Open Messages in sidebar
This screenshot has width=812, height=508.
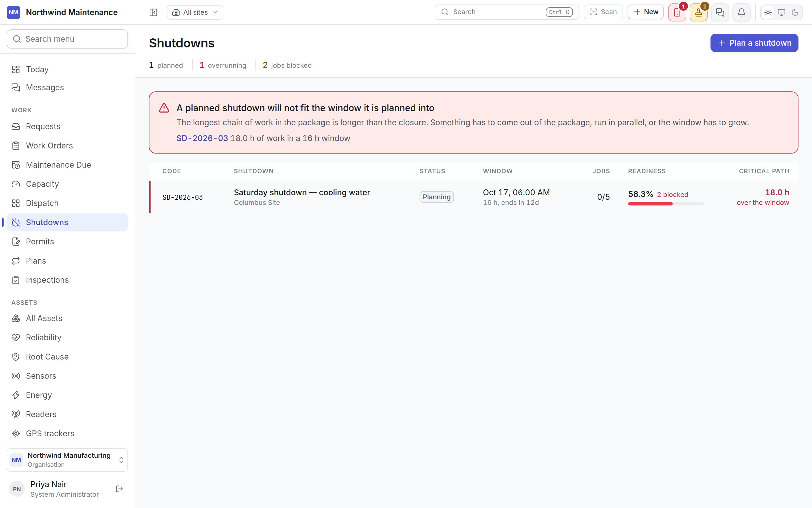coord(67,87)
